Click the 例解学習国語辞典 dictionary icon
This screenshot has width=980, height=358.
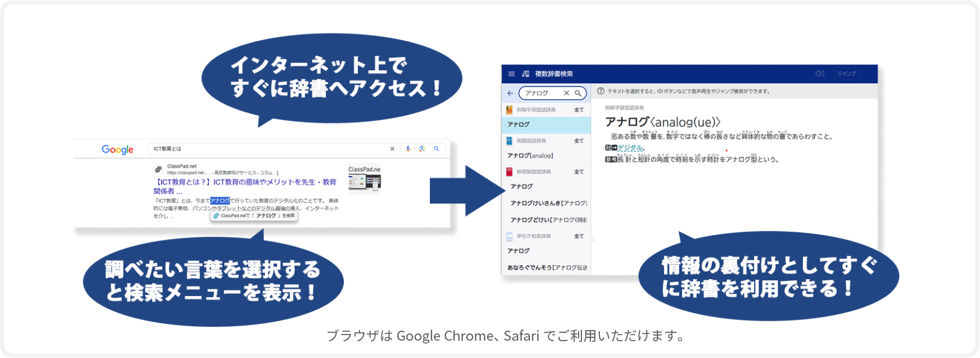[509, 110]
